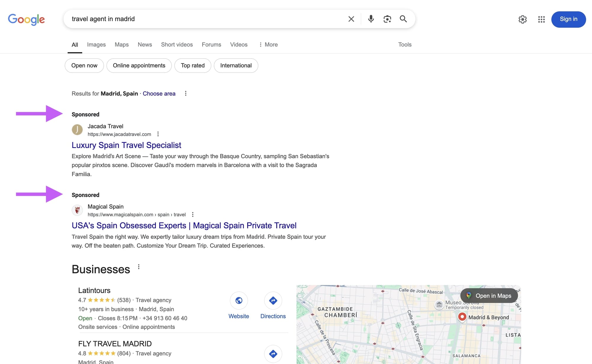Open Google Lens image search

tap(387, 19)
